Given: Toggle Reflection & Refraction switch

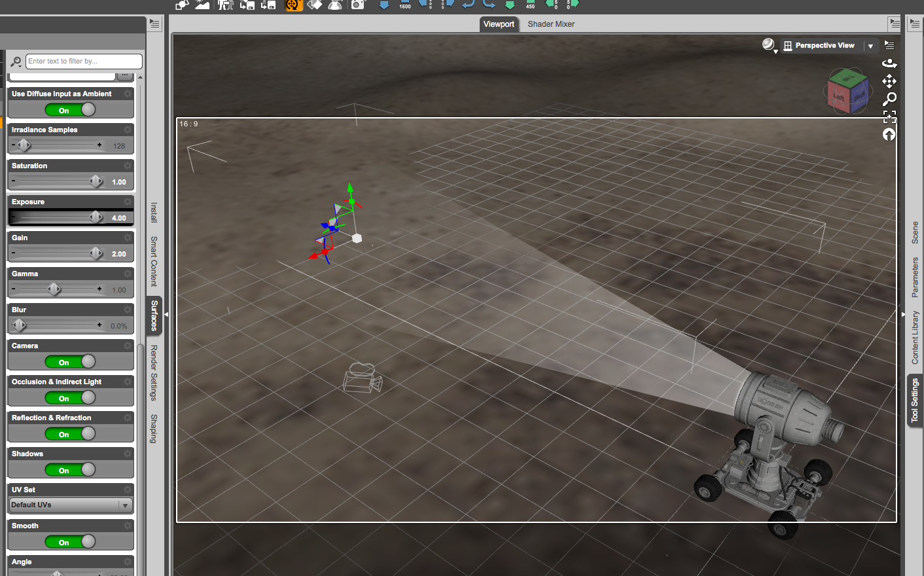Looking at the screenshot, I should [x=70, y=434].
